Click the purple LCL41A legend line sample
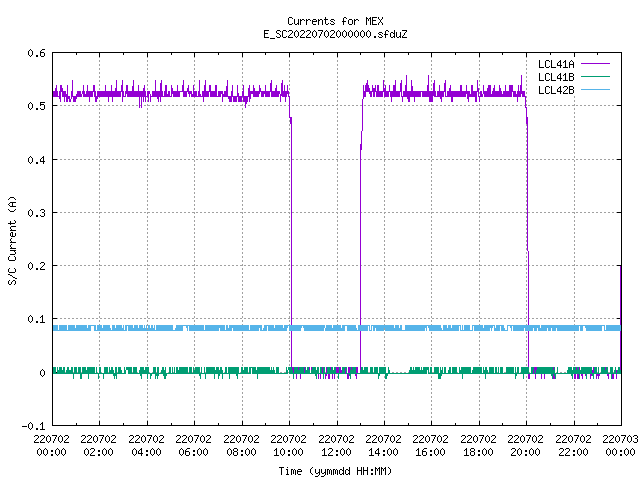This screenshot has width=640, height=480. coord(595,64)
